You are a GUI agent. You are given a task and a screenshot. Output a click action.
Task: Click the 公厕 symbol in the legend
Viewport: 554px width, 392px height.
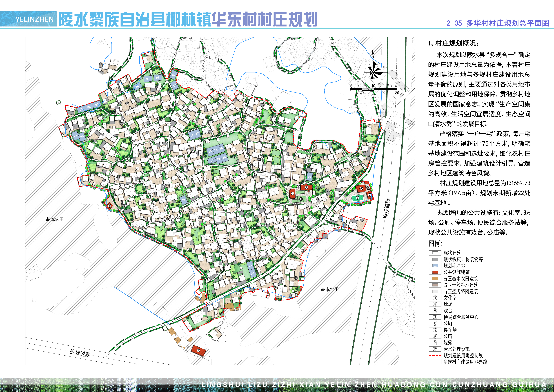point(435,323)
